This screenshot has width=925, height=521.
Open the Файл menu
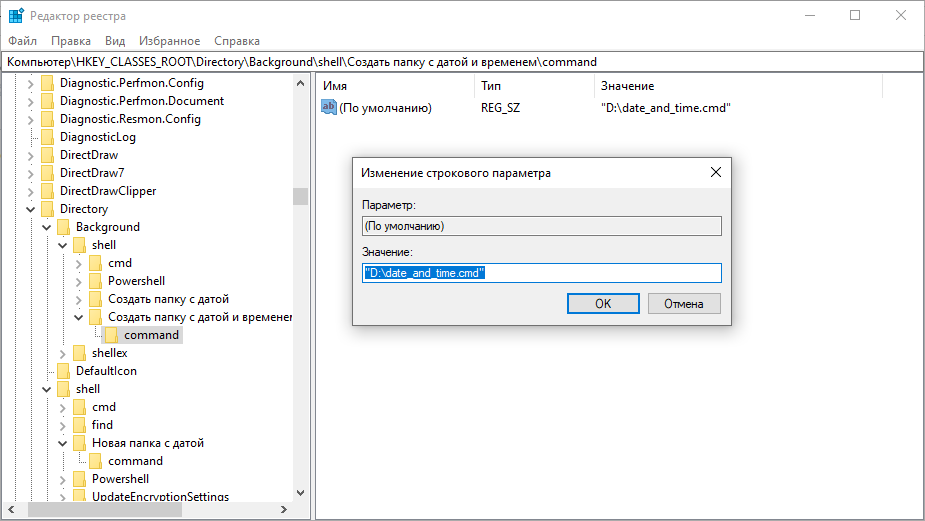(x=22, y=41)
